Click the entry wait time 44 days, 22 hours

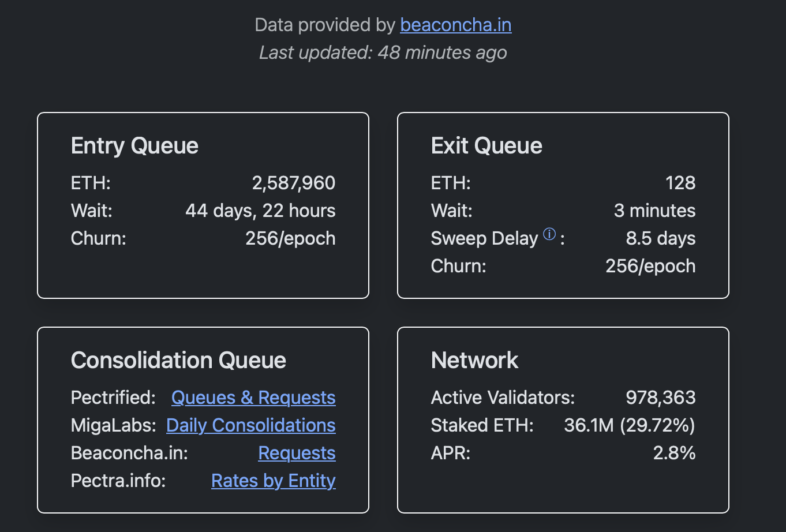tap(260, 211)
